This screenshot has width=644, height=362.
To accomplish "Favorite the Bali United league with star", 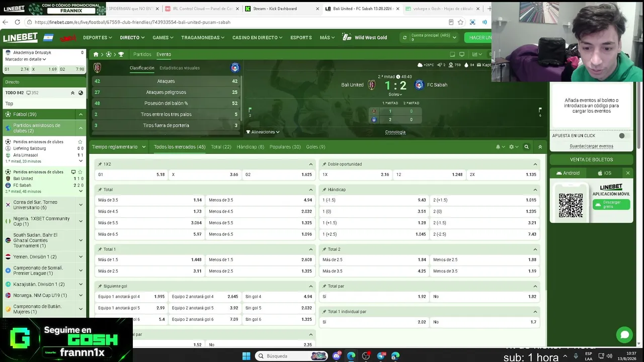I will pos(80,172).
